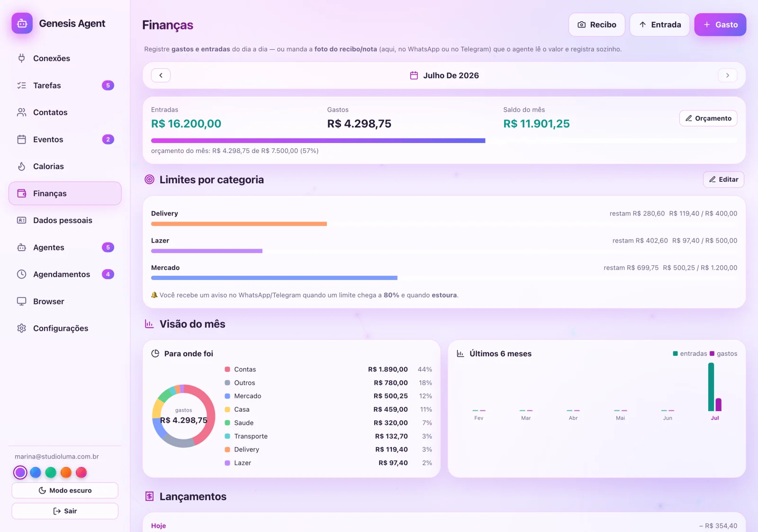Image resolution: width=758 pixels, height=532 pixels.
Task: Select the green theme color
Action: 51,472
